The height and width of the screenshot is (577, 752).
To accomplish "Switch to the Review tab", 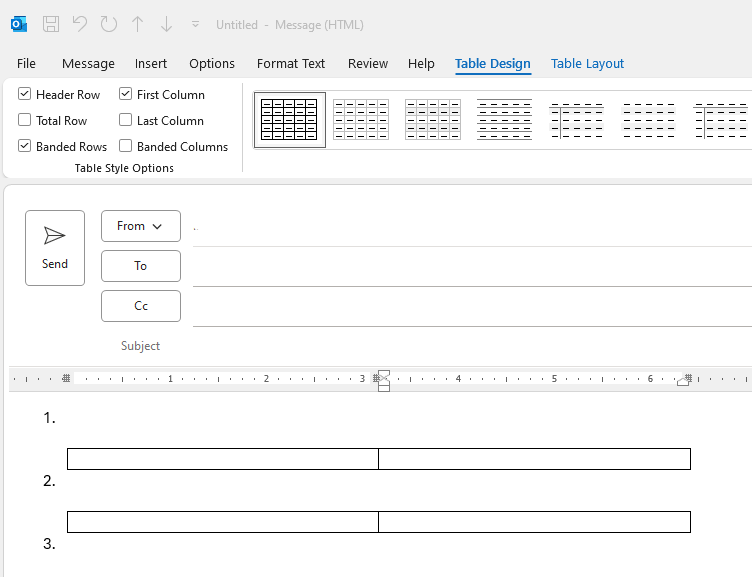I will tap(368, 64).
